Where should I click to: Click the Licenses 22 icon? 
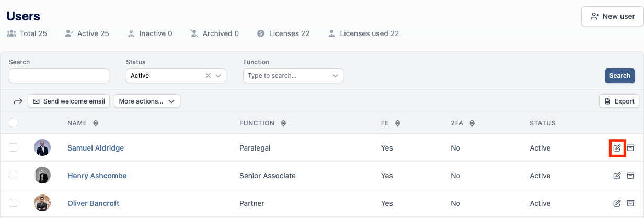coord(261,33)
